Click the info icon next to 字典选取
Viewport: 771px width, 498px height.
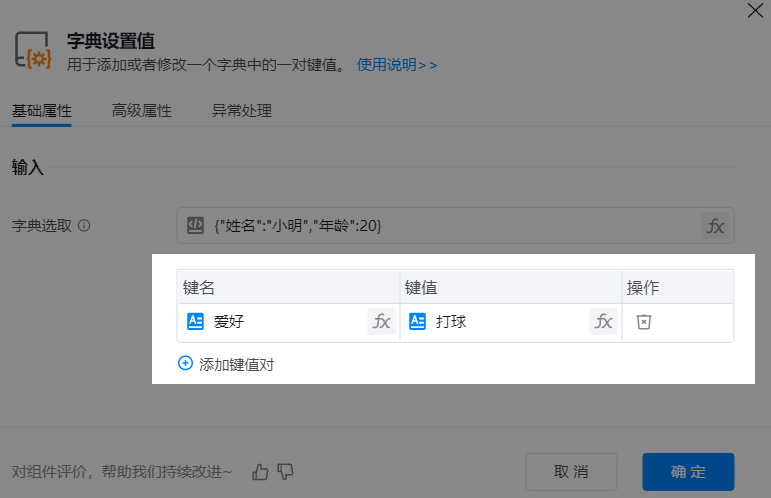(x=84, y=226)
